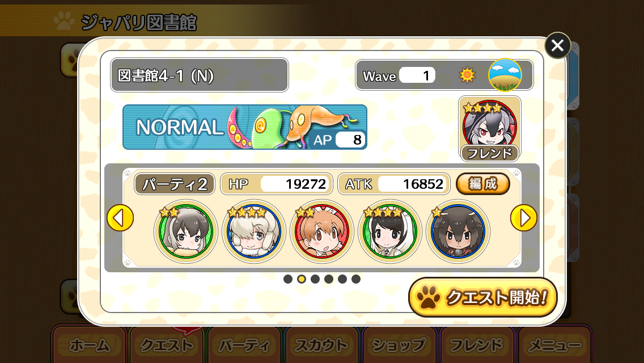The image size is (644, 363).
Task: Switch to the first party page dot
Action: pos(288,279)
